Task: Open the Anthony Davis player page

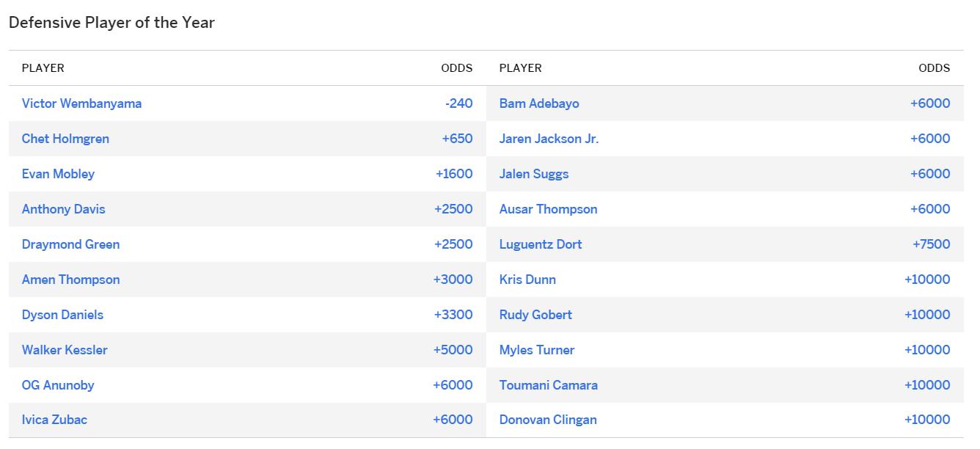Action: tap(63, 209)
